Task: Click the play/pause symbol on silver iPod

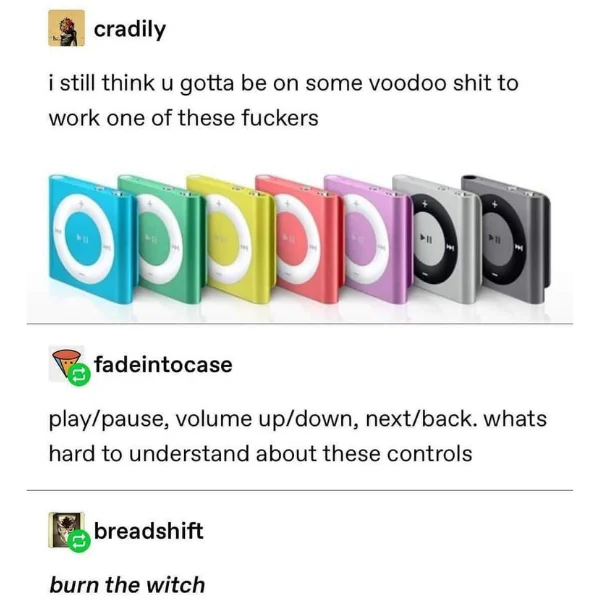Action: pos(426,240)
